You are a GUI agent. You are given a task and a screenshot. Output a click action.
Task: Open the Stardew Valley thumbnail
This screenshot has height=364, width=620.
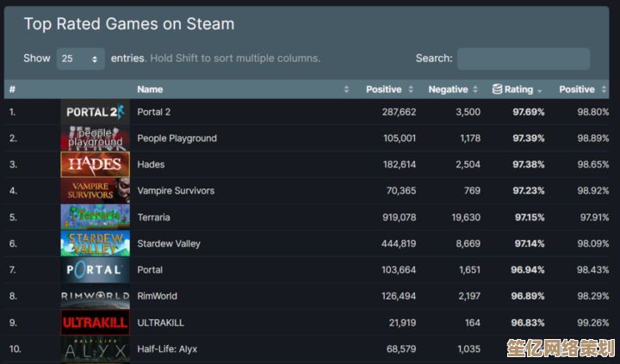click(x=96, y=244)
